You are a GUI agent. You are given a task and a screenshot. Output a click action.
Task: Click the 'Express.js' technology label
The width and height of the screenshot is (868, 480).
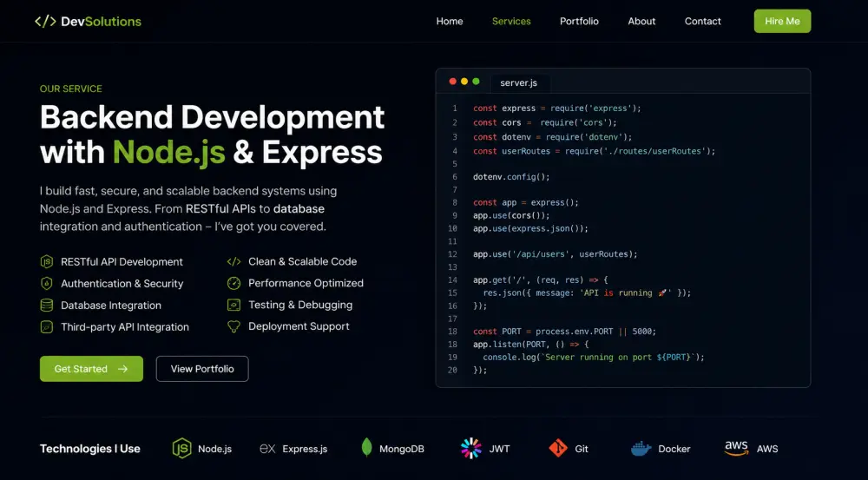pos(305,449)
